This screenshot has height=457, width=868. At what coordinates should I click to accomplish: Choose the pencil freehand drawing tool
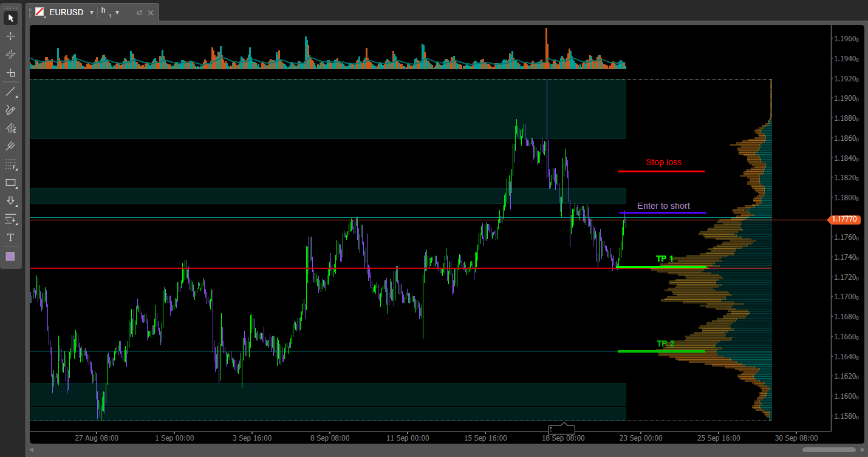coord(10,110)
